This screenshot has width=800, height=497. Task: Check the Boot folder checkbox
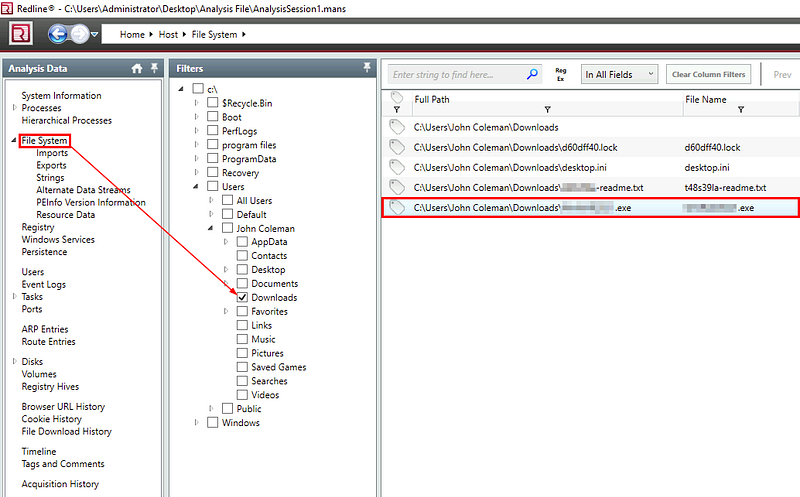click(x=212, y=116)
